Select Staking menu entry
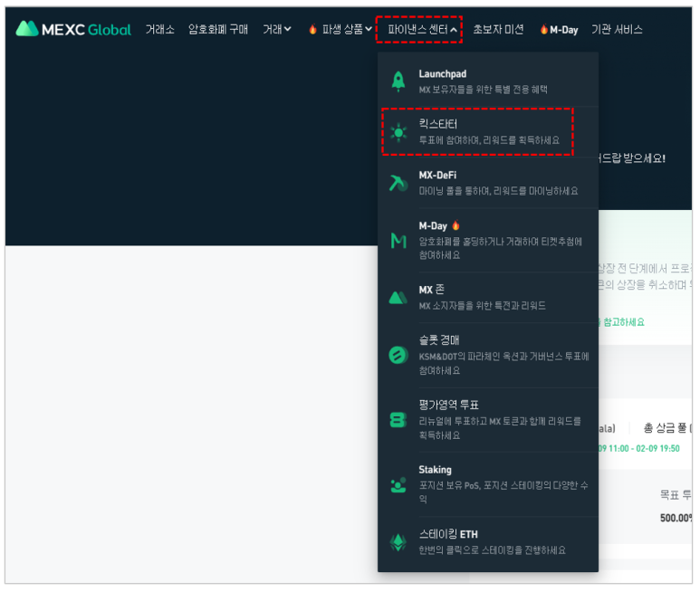The width and height of the screenshot is (700, 592). [x=488, y=484]
